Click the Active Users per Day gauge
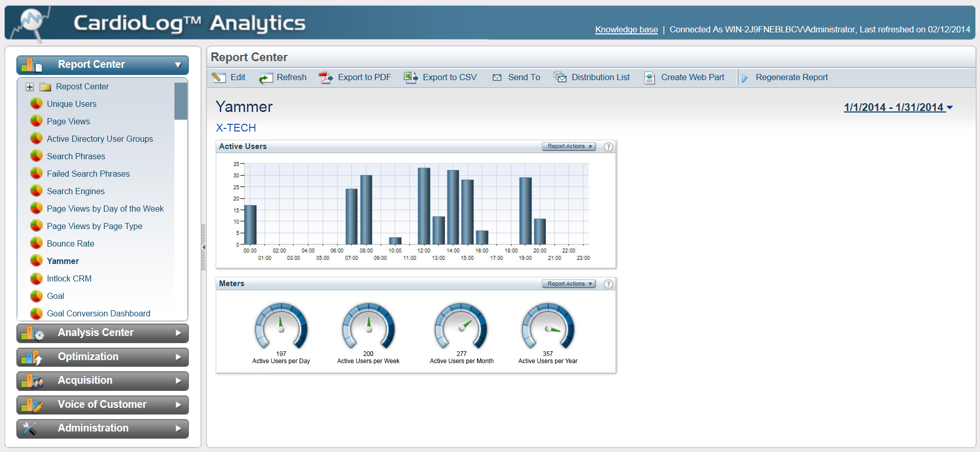Screen dimensions: 980x452 click(281, 326)
